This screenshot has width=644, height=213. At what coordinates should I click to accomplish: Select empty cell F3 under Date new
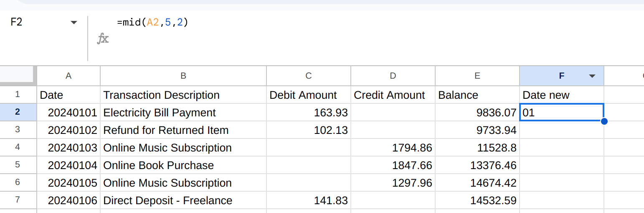562,130
